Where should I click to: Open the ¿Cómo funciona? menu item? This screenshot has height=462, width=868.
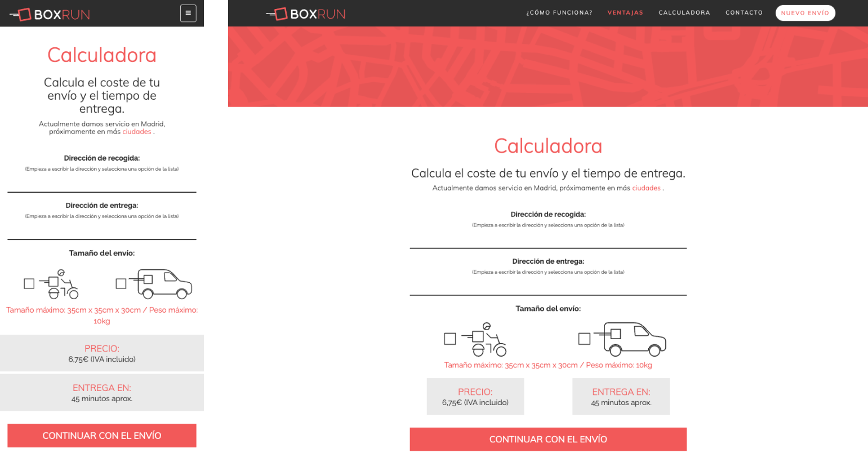pos(559,13)
